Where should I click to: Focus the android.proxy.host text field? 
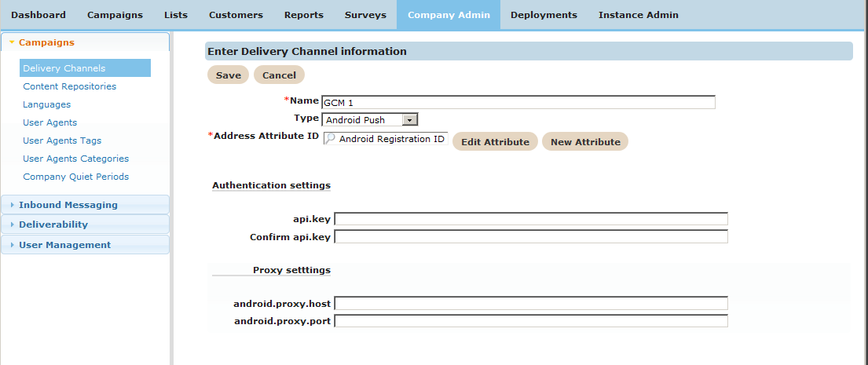[531, 303]
